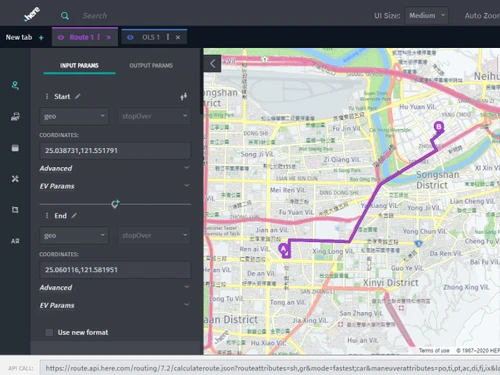This screenshot has width=500, height=375.
Task: Click the Xinyi District map label
Action: click(x=390, y=283)
